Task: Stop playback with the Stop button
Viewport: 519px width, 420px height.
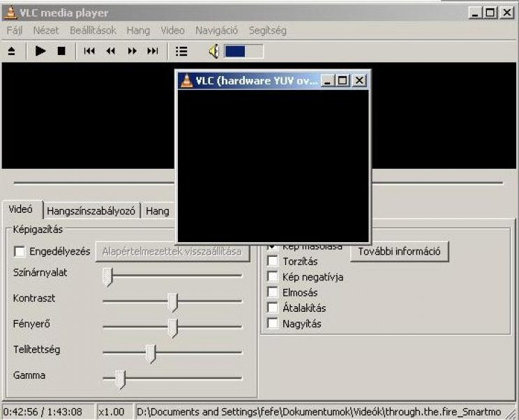Action: pos(61,51)
